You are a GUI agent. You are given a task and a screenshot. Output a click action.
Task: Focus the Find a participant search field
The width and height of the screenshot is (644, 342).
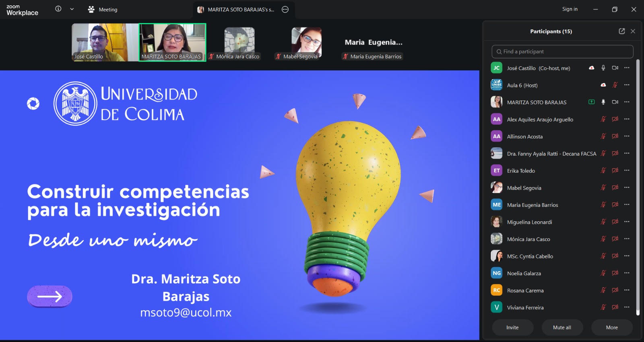(562, 52)
